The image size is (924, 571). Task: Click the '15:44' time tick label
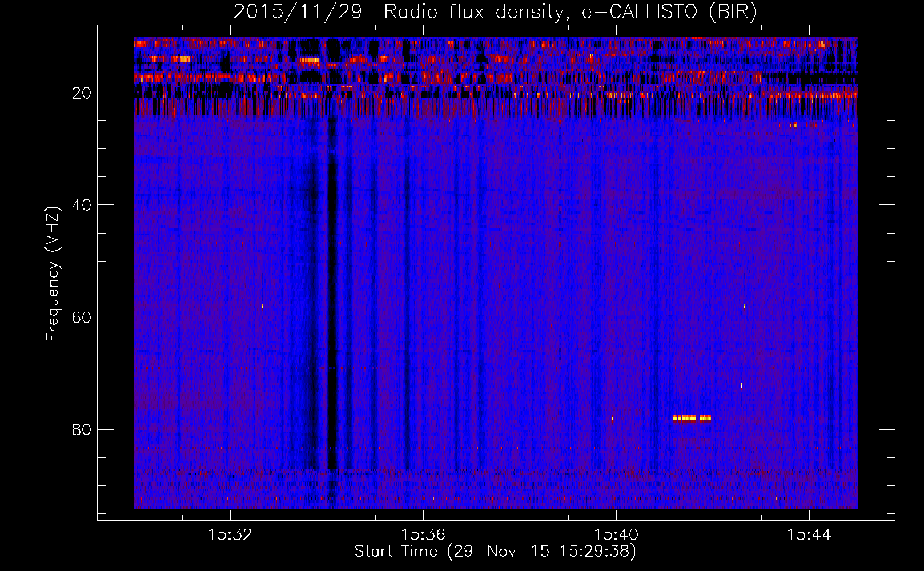tap(809, 535)
